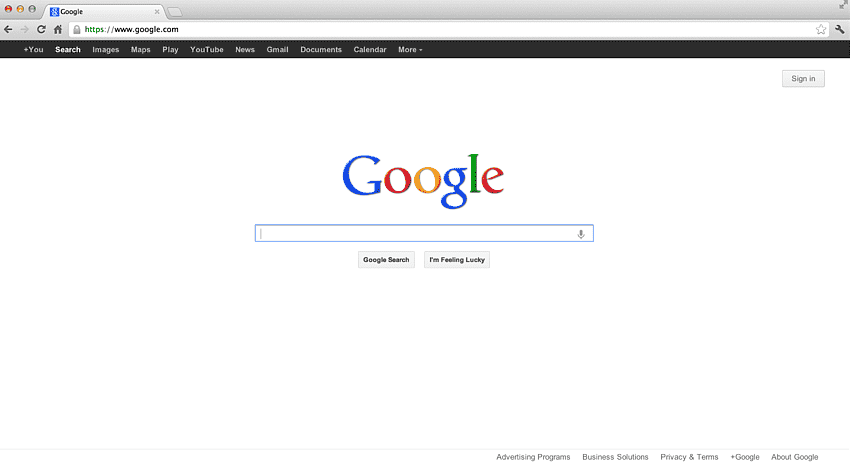This screenshot has height=463, width=850.
Task: Go to Images
Action: coord(106,49)
